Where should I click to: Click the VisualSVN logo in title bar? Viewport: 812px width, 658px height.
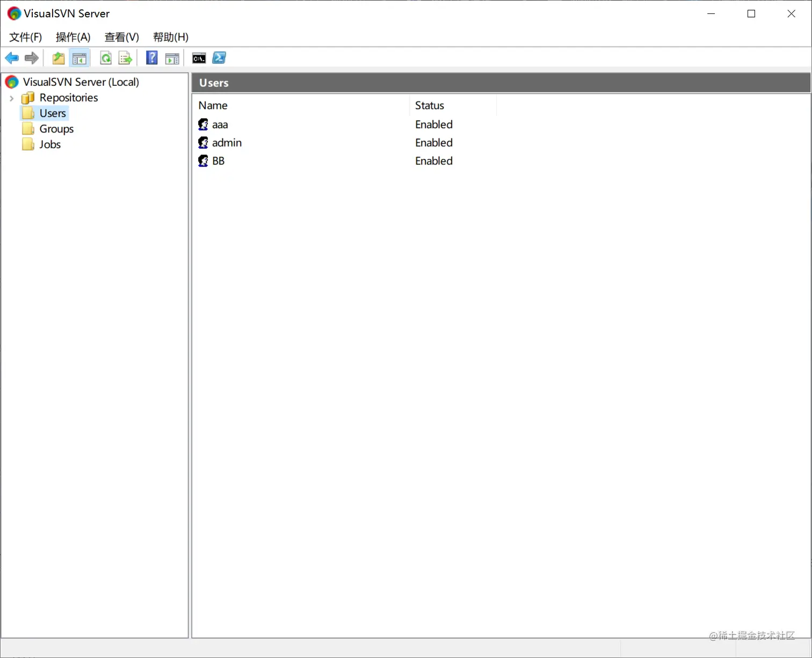(14, 13)
